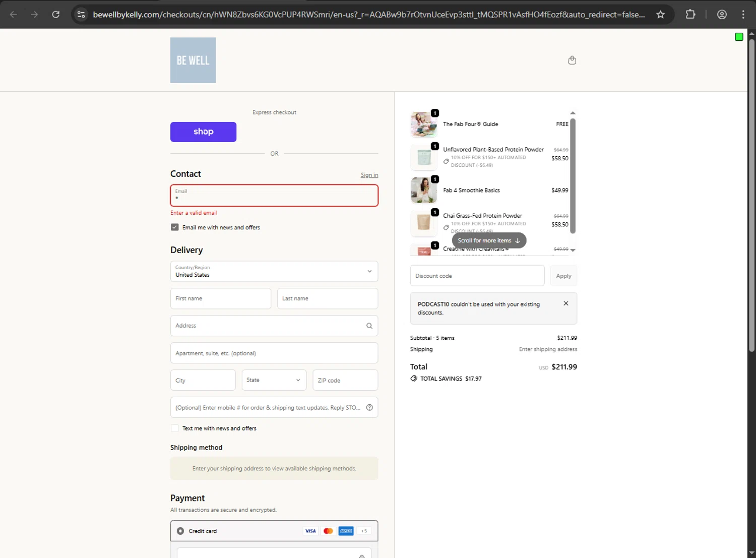Click the Discount code field

pyautogui.click(x=477, y=276)
